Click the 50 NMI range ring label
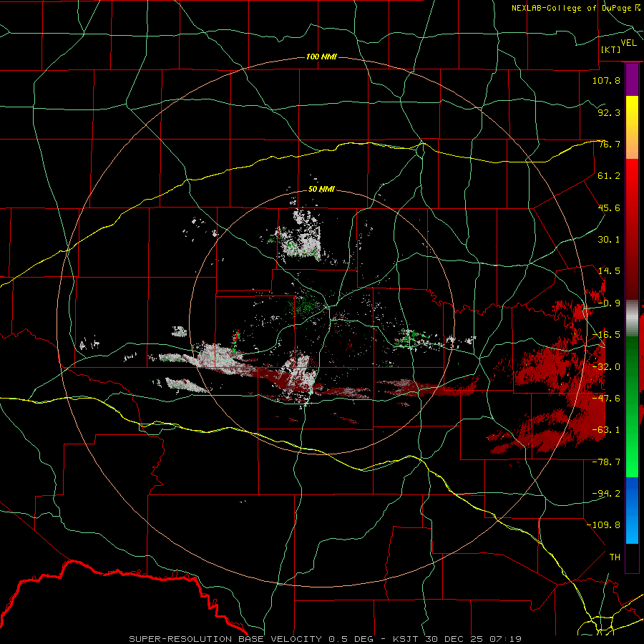The image size is (644, 644). [x=321, y=190]
